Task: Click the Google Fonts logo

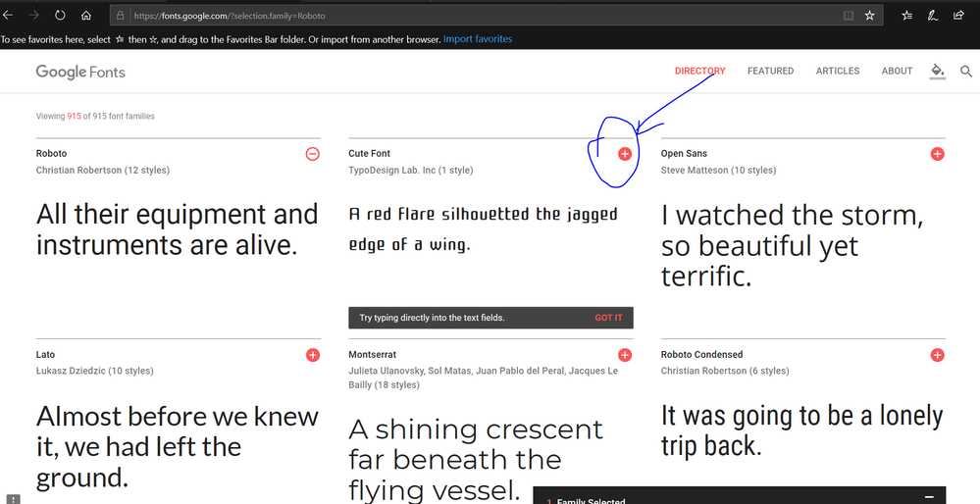Action: tap(80, 72)
